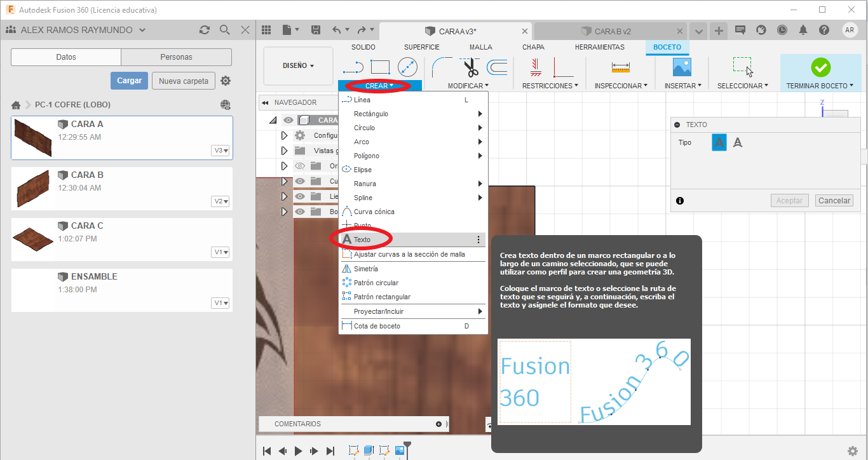Open the notifications bell
The height and width of the screenshot is (460, 868).
pyautogui.click(x=803, y=30)
